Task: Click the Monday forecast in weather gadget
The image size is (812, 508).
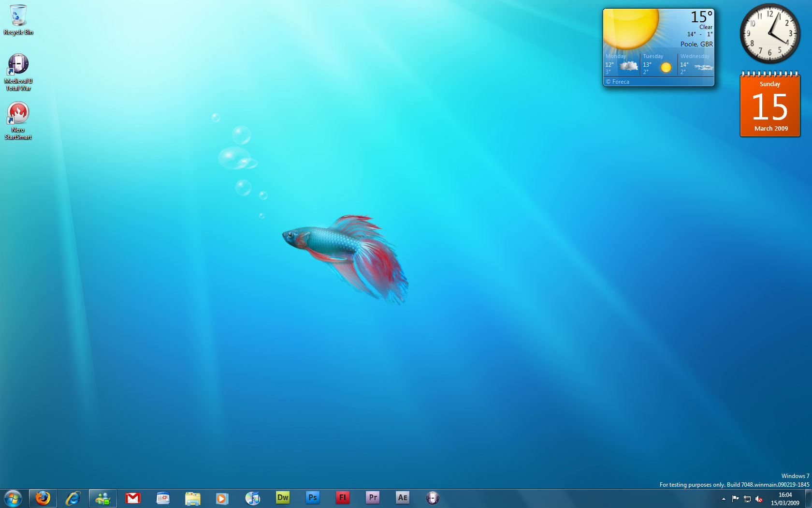Action: coord(622,64)
